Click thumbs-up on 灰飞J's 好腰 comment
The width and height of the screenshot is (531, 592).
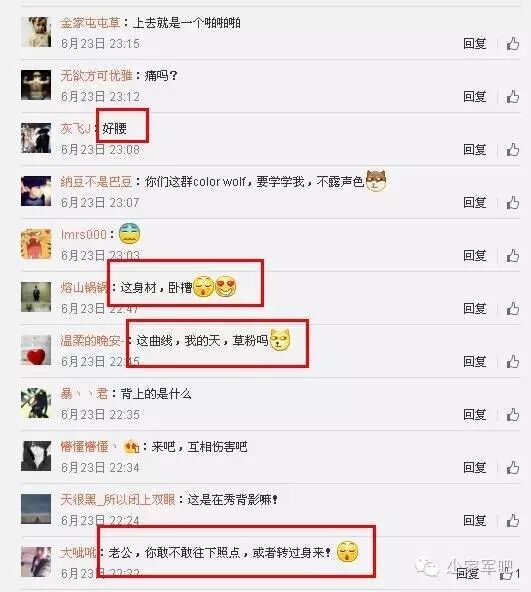[x=512, y=150]
